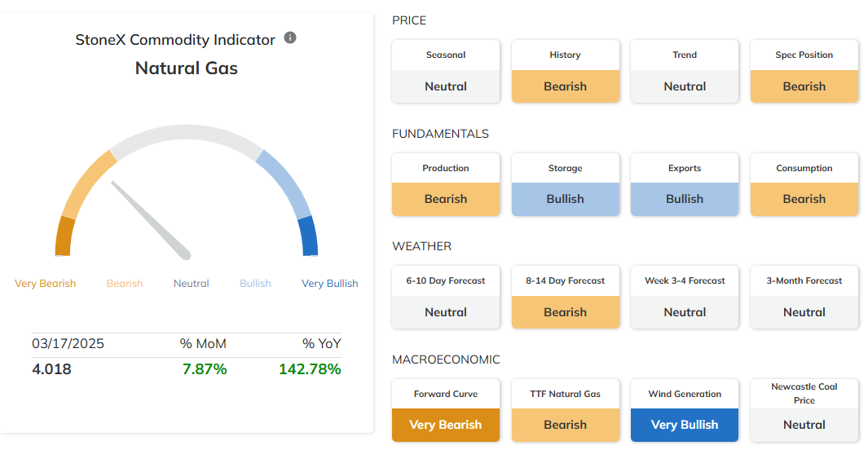Click the info icon beside StoneX Commodity Indicator
Image resolution: width=868 pixels, height=450 pixels.
290,37
